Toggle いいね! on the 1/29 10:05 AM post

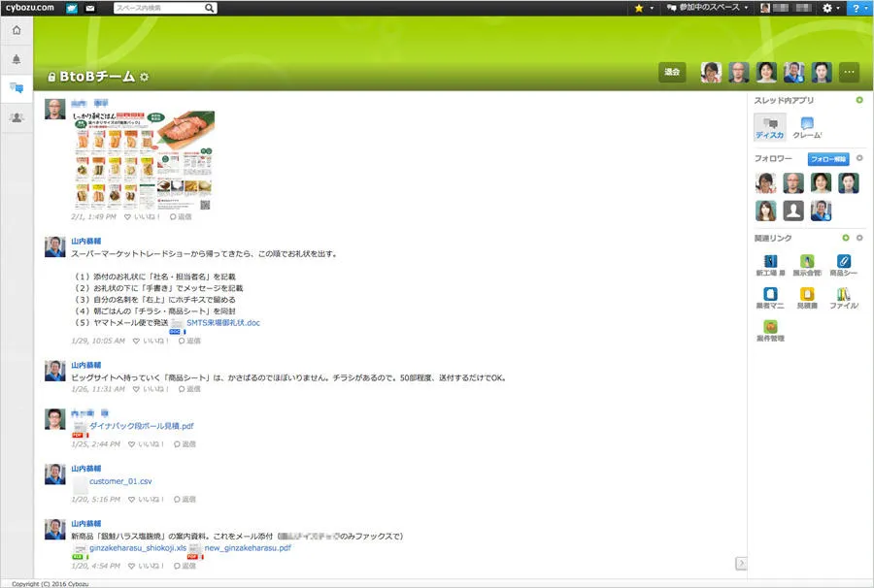click(151, 342)
